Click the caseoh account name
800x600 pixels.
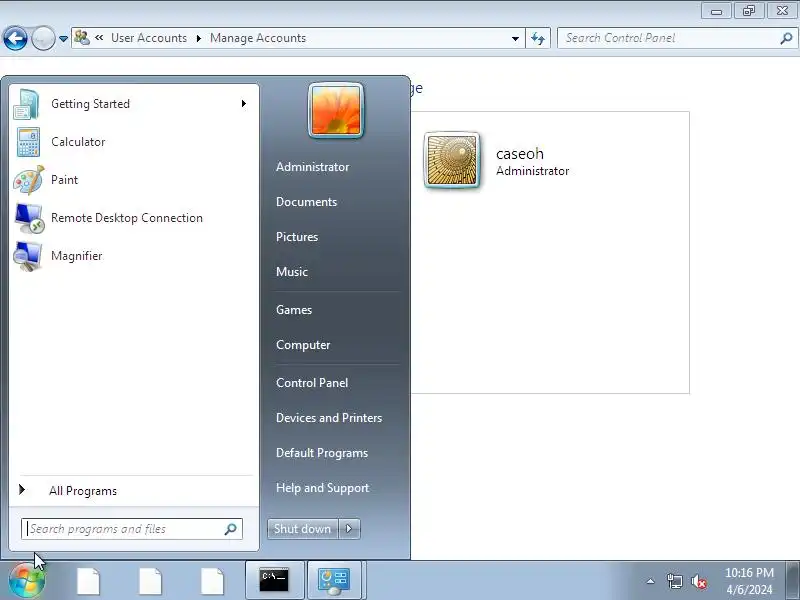pyautogui.click(x=520, y=154)
